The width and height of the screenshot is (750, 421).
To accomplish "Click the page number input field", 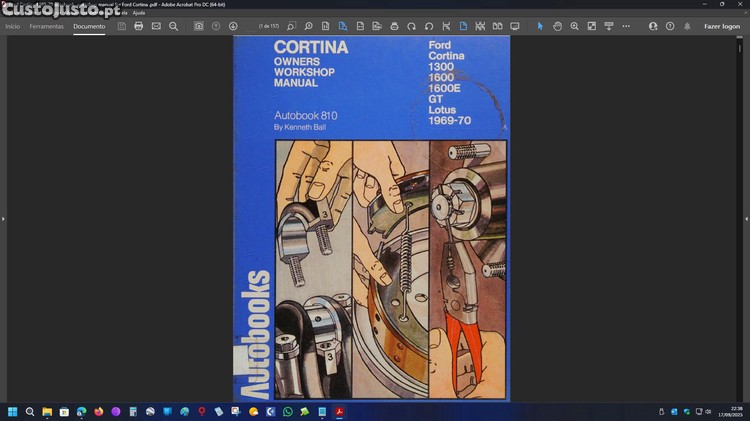I will pyautogui.click(x=268, y=26).
